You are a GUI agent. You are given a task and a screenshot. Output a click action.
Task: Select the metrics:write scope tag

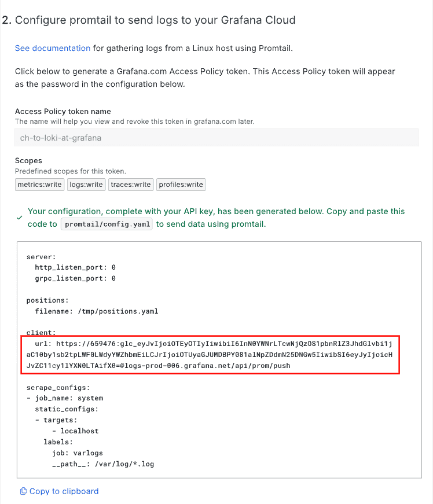39,185
